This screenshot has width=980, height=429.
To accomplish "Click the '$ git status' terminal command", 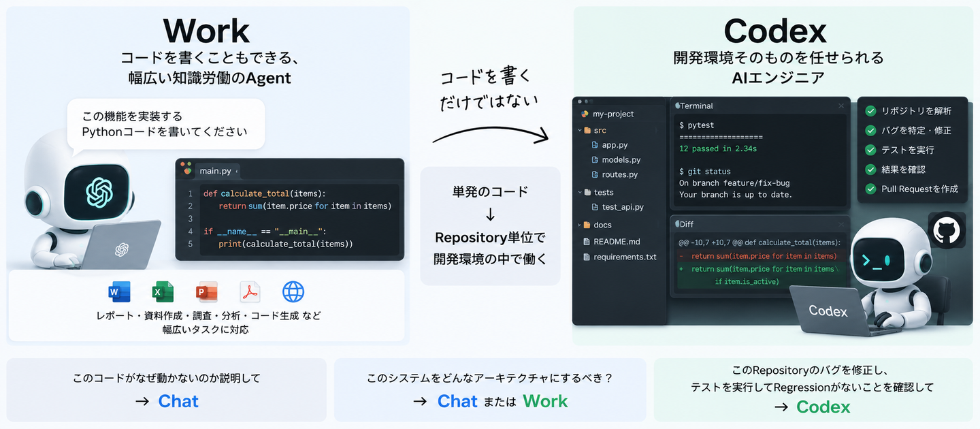I will click(705, 172).
